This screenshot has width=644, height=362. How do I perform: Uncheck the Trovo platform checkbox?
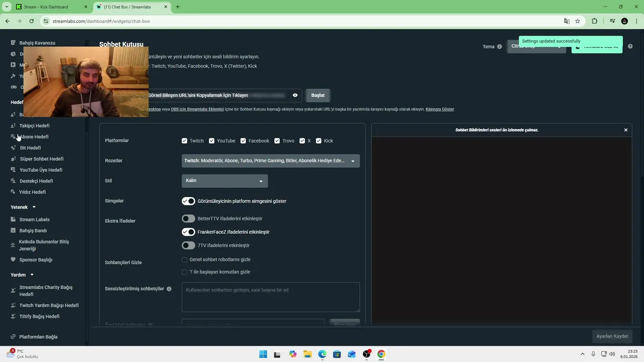click(277, 141)
